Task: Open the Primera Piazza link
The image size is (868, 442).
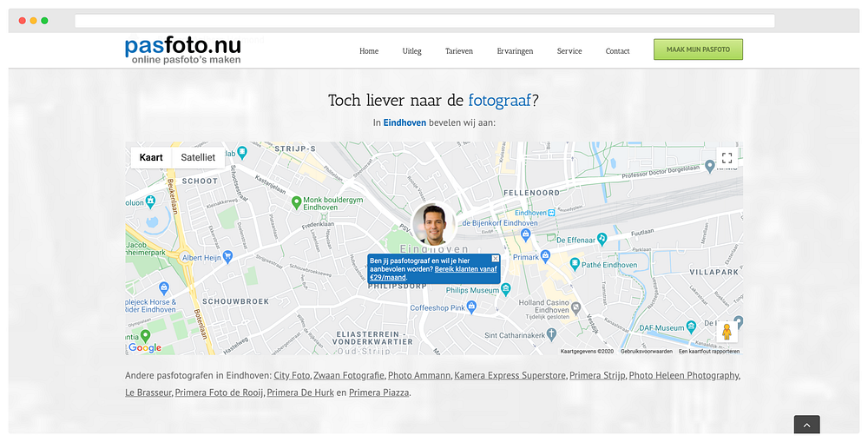Action: pyautogui.click(x=379, y=393)
